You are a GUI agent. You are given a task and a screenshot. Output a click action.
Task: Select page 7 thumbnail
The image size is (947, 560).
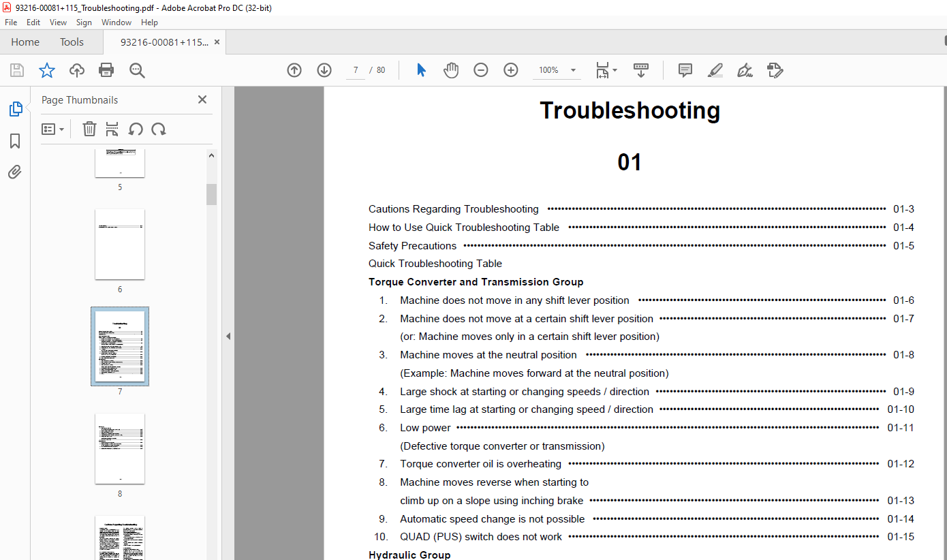pos(120,346)
